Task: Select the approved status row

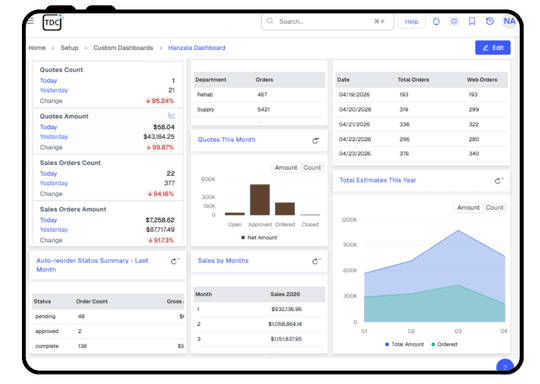Action: click(108, 331)
